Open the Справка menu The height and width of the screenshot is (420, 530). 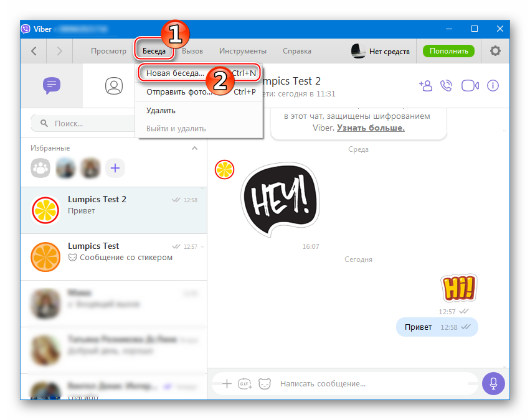tap(297, 51)
